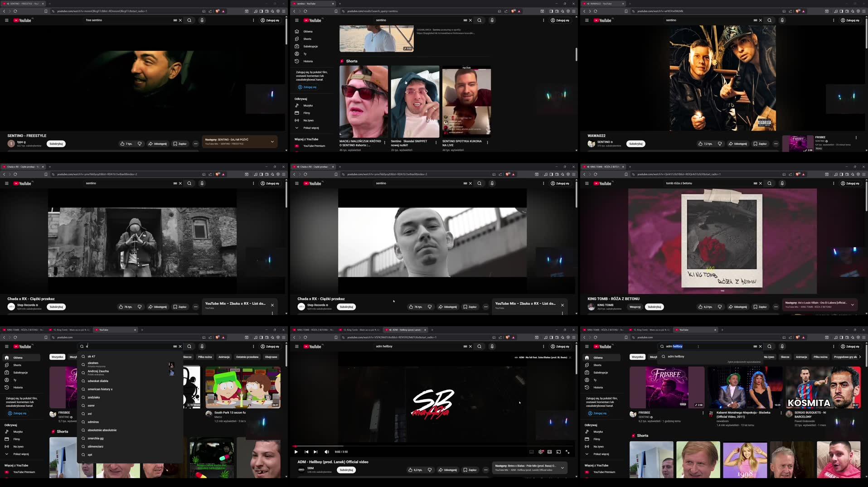Expand Następny panel for SENTINO - DAJ MI POŻYĆ
Screen dimensions: 868x487
[272, 142]
